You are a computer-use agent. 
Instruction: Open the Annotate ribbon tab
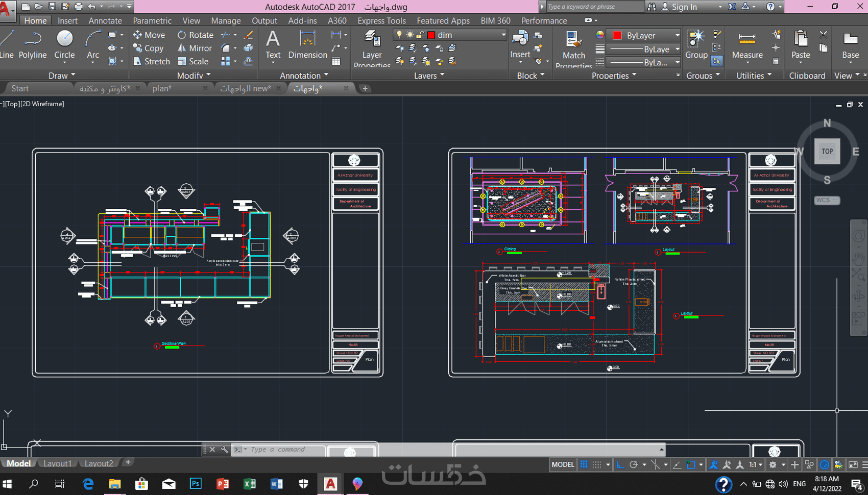click(x=105, y=21)
